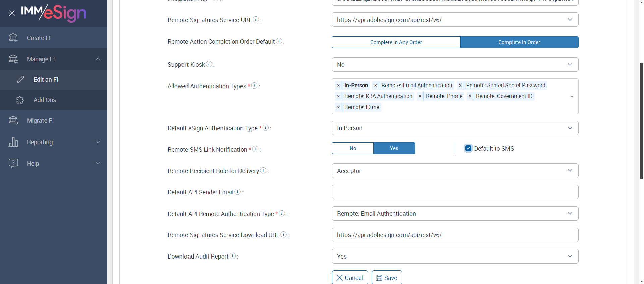
Task: Click the Cancel button
Action: (350, 278)
